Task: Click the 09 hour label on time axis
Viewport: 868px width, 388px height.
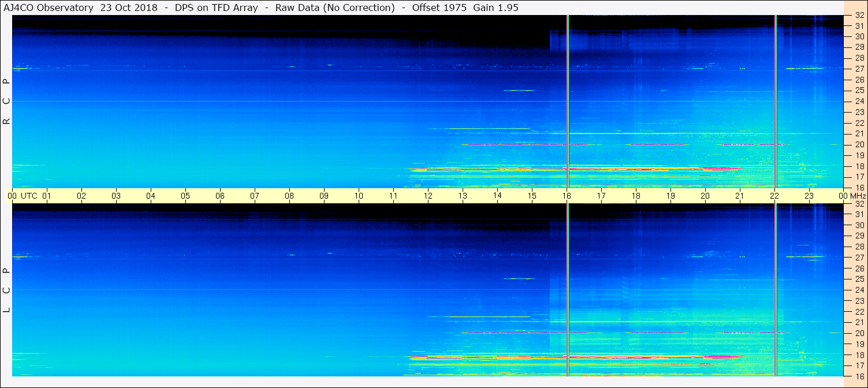Action: (x=324, y=196)
